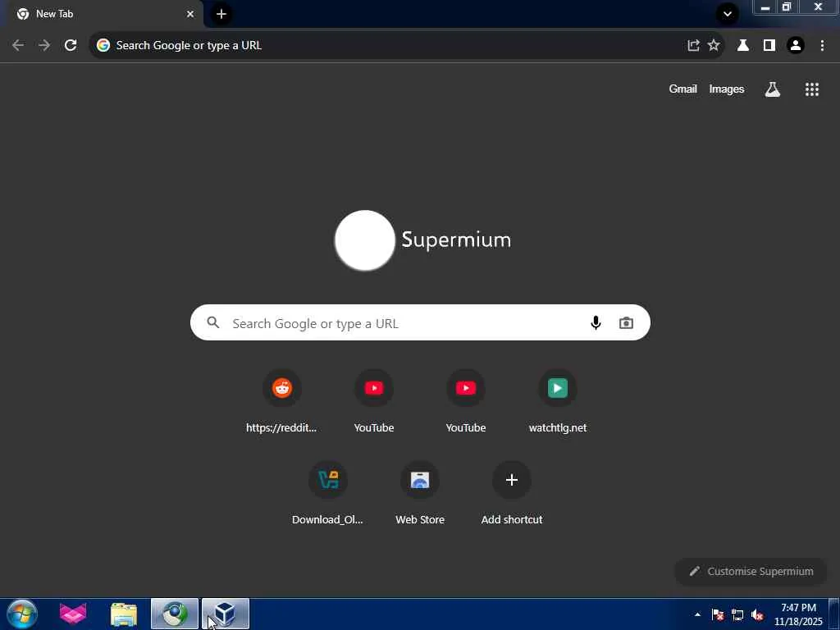Open the second YouTube shortcut
The image size is (840, 630).
466,400
